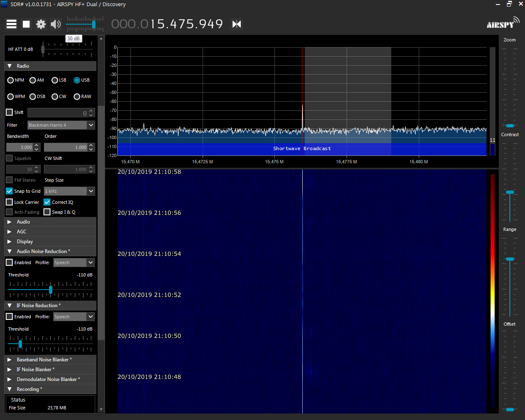Maximize or restore the SDR# window
Screen dimensions: 525x420
(x=509, y=4)
